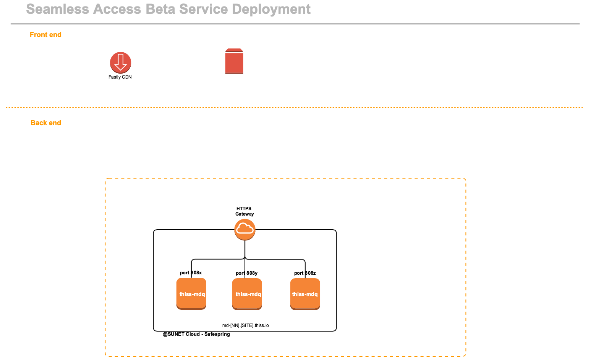Image resolution: width=596 pixels, height=364 pixels.
Task: Select the red storage bucket icon
Action: pyautogui.click(x=234, y=61)
